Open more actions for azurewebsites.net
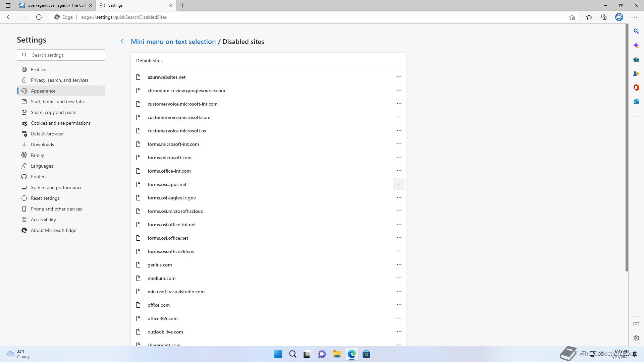The image size is (644, 362). point(399,77)
